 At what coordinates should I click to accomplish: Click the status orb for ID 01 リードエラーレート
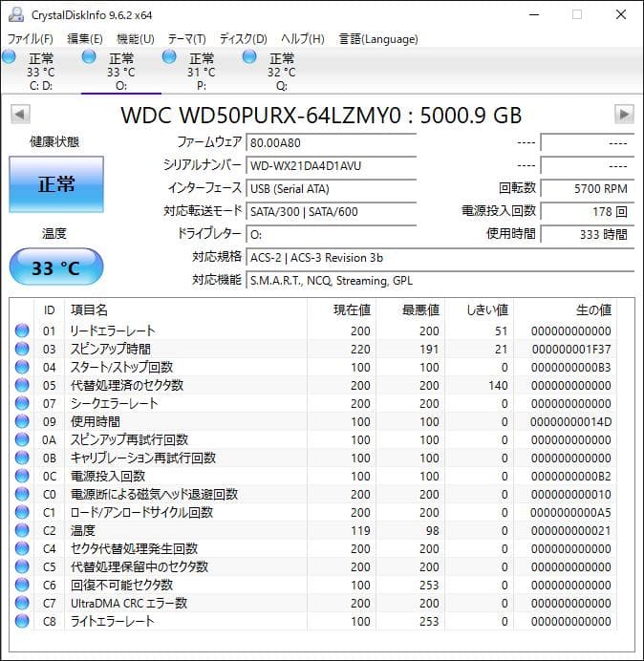[x=22, y=330]
